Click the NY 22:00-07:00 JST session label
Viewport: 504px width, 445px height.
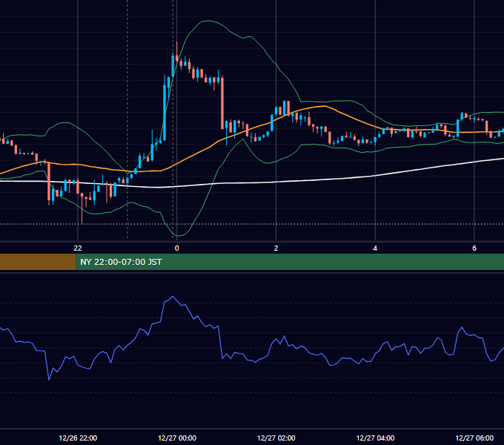(121, 262)
